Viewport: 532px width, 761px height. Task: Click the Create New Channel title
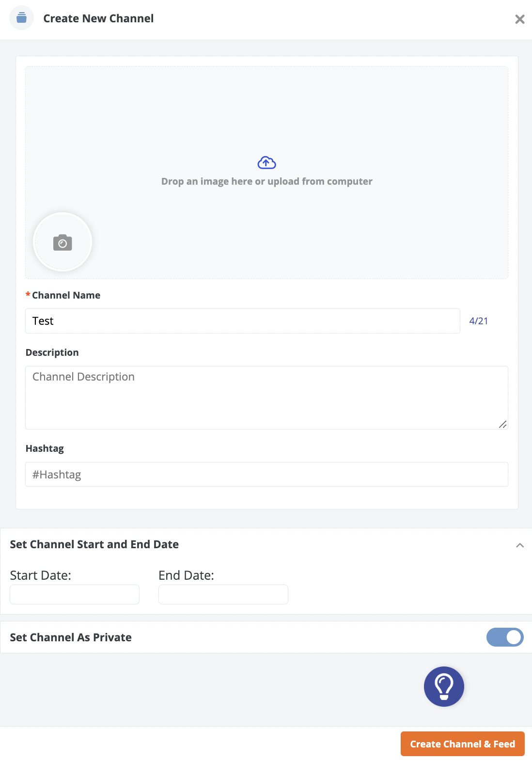98,18
